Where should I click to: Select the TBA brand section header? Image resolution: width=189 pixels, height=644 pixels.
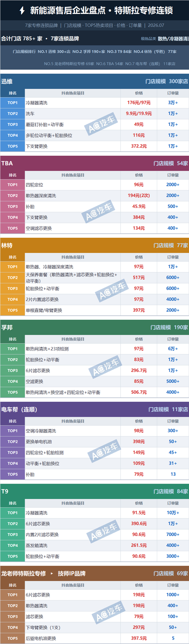point(94,163)
